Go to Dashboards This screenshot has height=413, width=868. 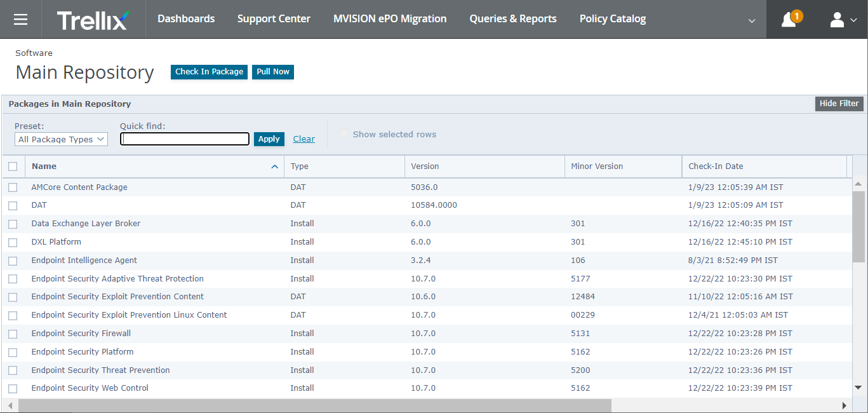coord(186,19)
